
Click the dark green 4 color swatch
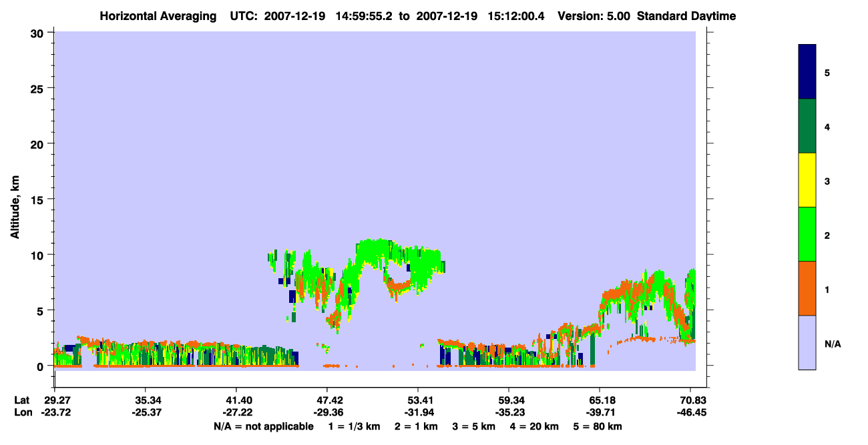[807, 126]
